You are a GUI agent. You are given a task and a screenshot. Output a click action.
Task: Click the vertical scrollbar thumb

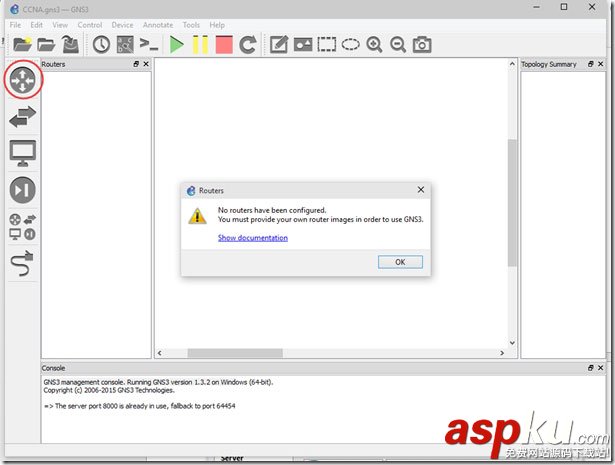click(512, 203)
